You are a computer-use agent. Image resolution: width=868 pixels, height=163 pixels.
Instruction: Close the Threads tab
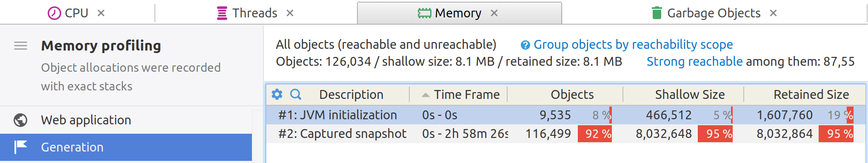point(290,13)
